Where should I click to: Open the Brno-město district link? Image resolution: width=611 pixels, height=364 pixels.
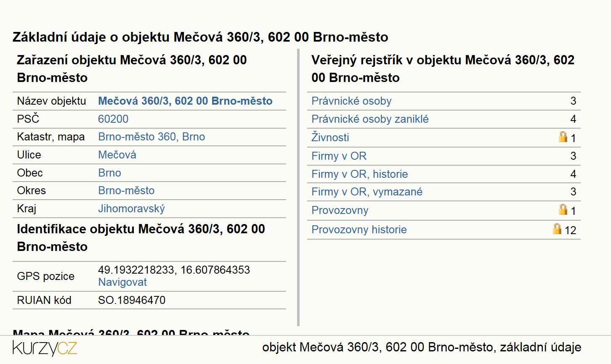pos(126,190)
